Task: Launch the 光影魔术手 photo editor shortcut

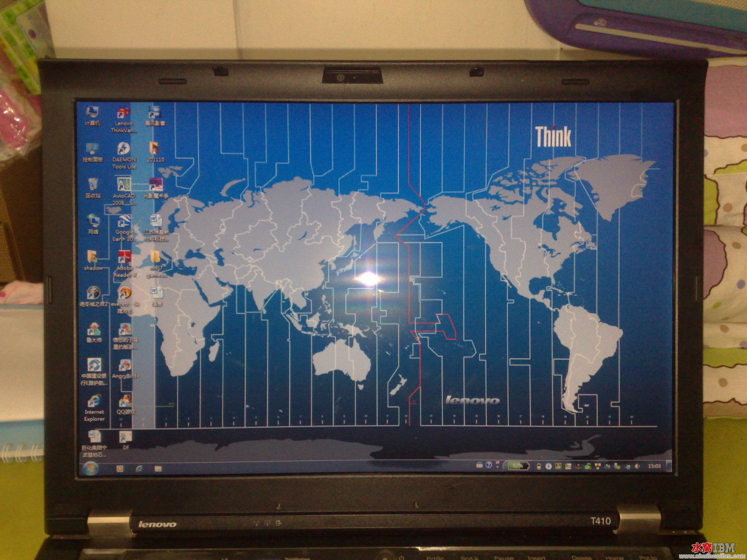Action: (156, 188)
